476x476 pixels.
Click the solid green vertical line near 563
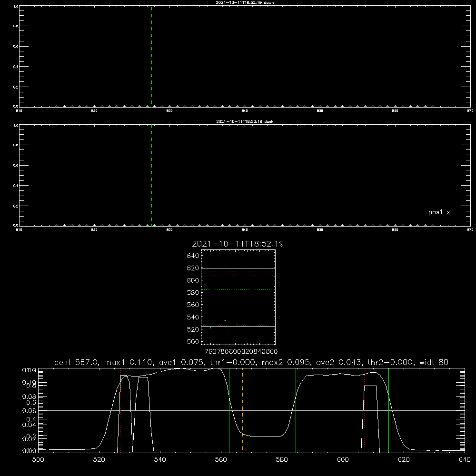229,410
